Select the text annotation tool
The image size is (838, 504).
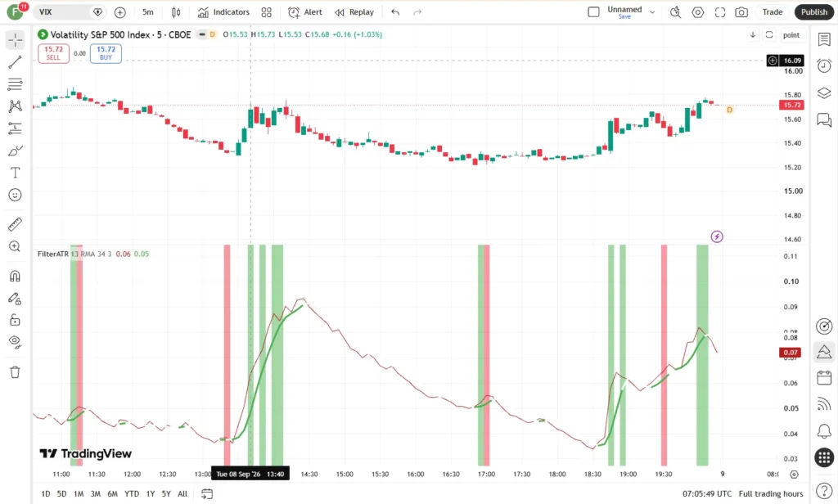[x=15, y=173]
